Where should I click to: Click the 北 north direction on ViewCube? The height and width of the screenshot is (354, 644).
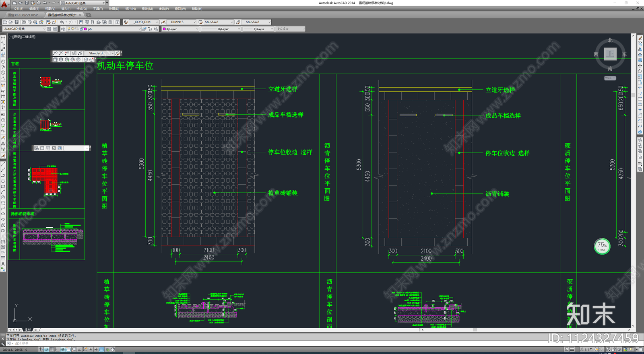point(610,40)
